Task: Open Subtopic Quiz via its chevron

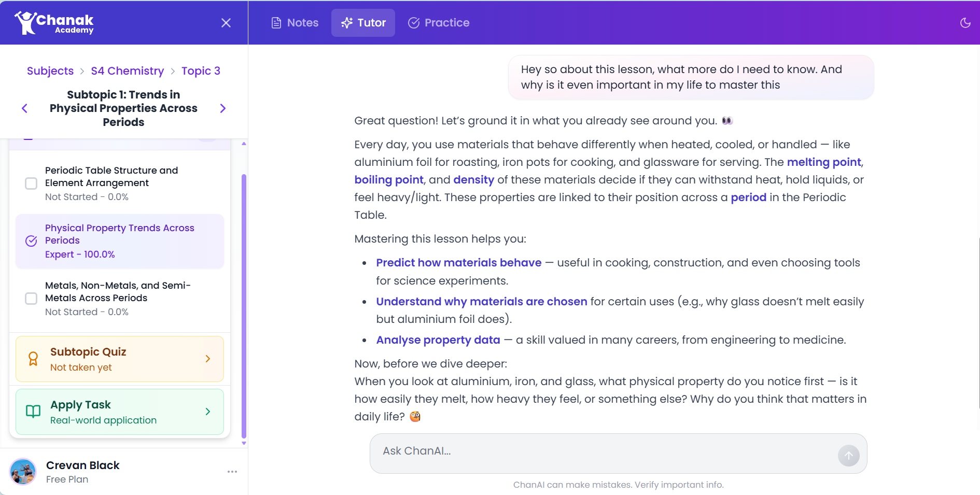Action: (x=207, y=358)
